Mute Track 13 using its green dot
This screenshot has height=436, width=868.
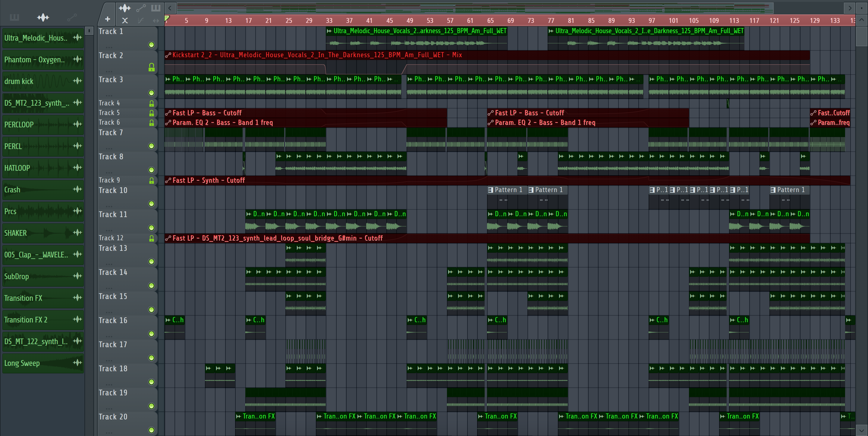(x=152, y=262)
